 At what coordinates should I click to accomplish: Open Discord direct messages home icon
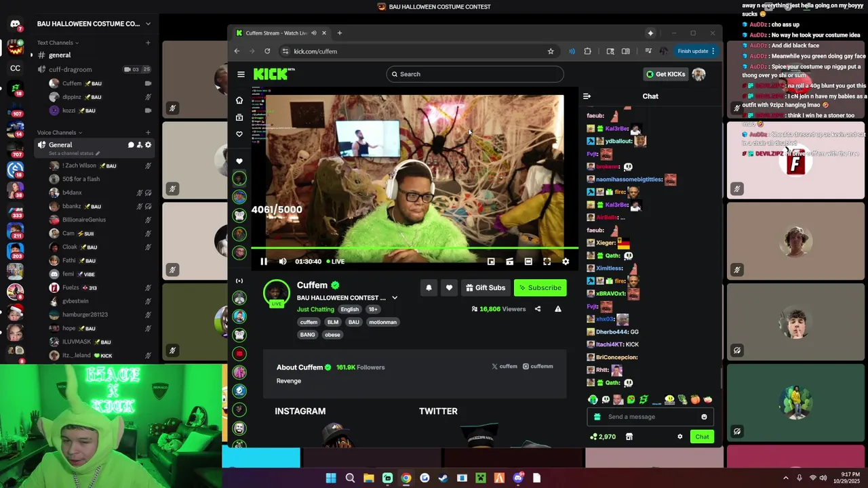pyautogui.click(x=16, y=24)
